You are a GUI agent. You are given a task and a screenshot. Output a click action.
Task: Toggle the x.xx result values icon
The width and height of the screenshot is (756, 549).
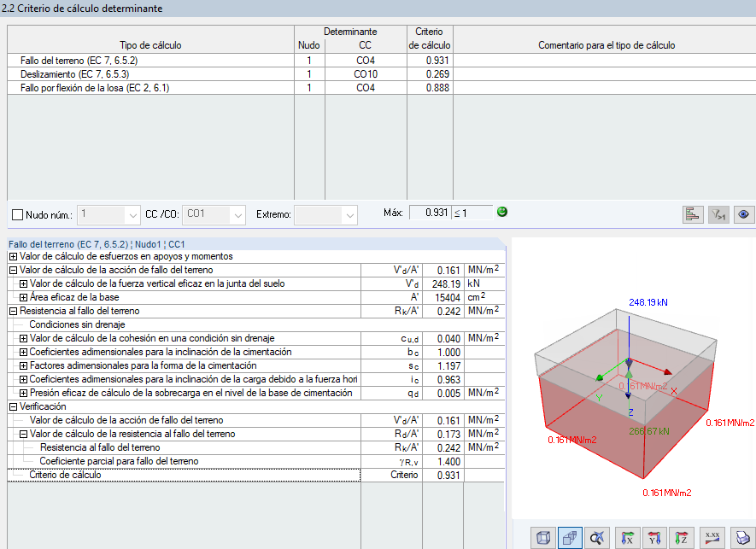(x=712, y=537)
